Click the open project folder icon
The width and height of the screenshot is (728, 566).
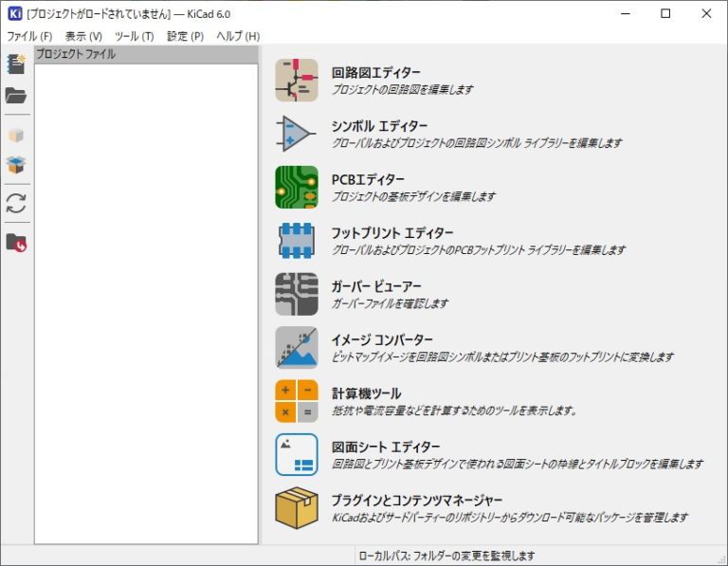point(16,96)
